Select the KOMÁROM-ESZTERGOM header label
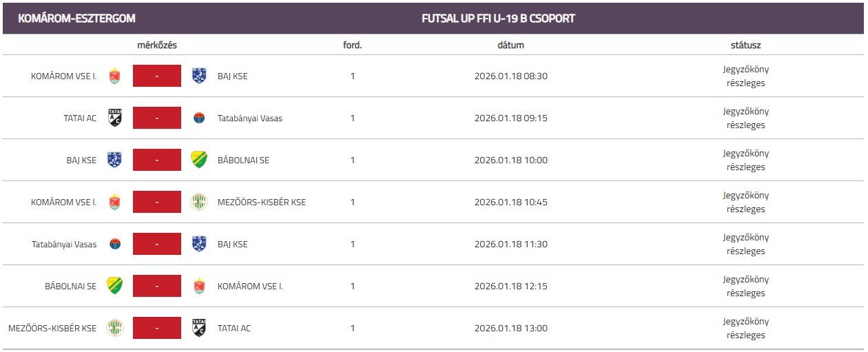868x352 pixels. [x=76, y=19]
